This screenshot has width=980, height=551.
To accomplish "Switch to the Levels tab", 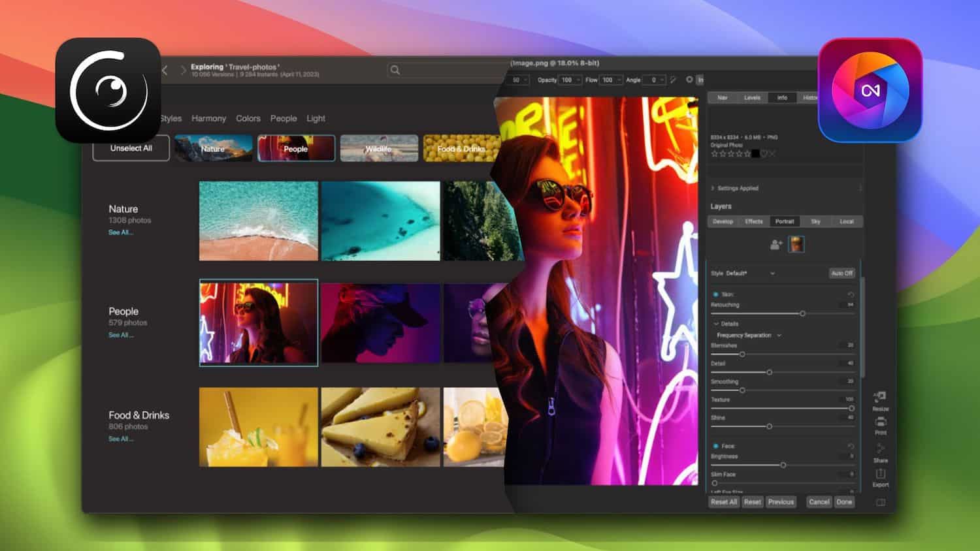I will pos(752,98).
